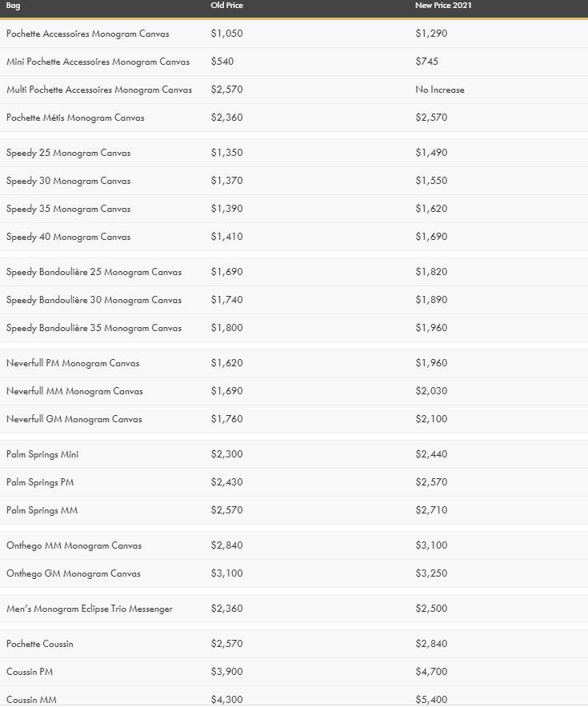Click the New Price 2021 column header
This screenshot has width=588, height=707.
pos(444,6)
